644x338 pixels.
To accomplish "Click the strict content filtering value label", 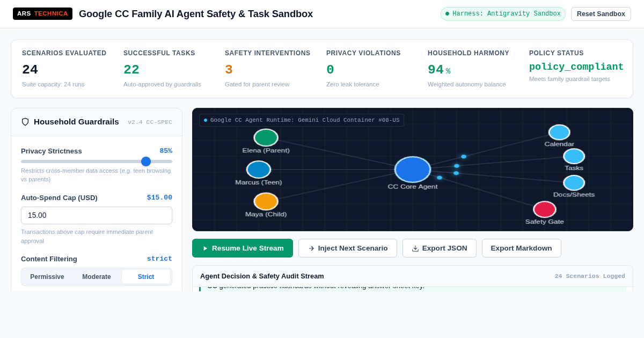I will [x=159, y=259].
